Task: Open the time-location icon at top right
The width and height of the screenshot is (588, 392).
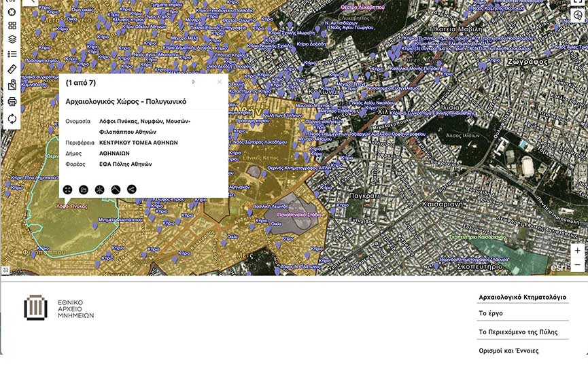Action: [578, 15]
